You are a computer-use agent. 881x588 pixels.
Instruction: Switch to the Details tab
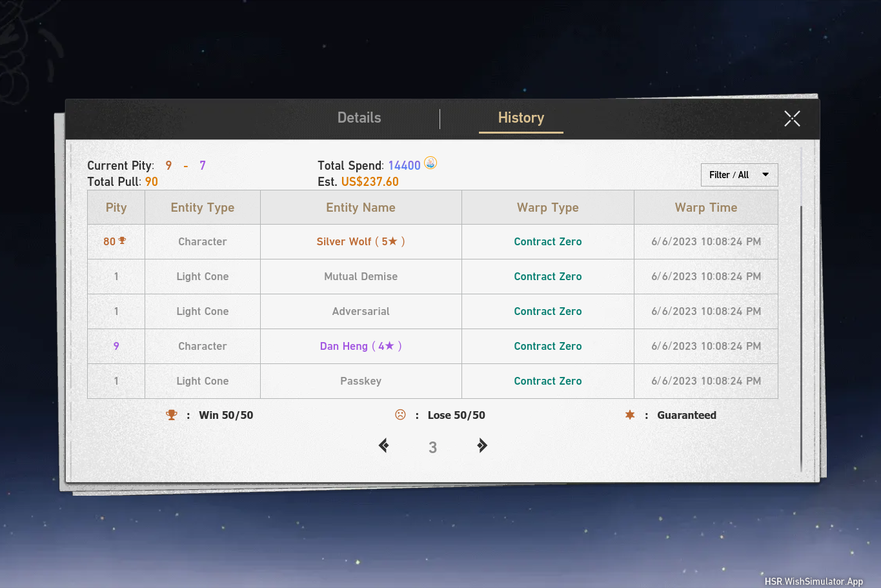(x=359, y=118)
